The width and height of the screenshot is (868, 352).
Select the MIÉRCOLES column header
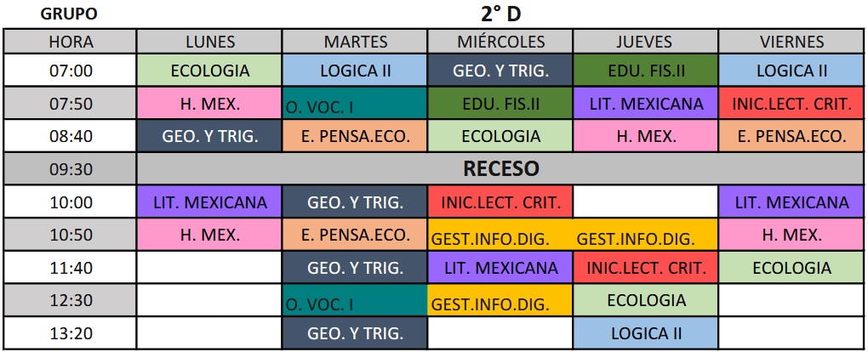(500, 42)
